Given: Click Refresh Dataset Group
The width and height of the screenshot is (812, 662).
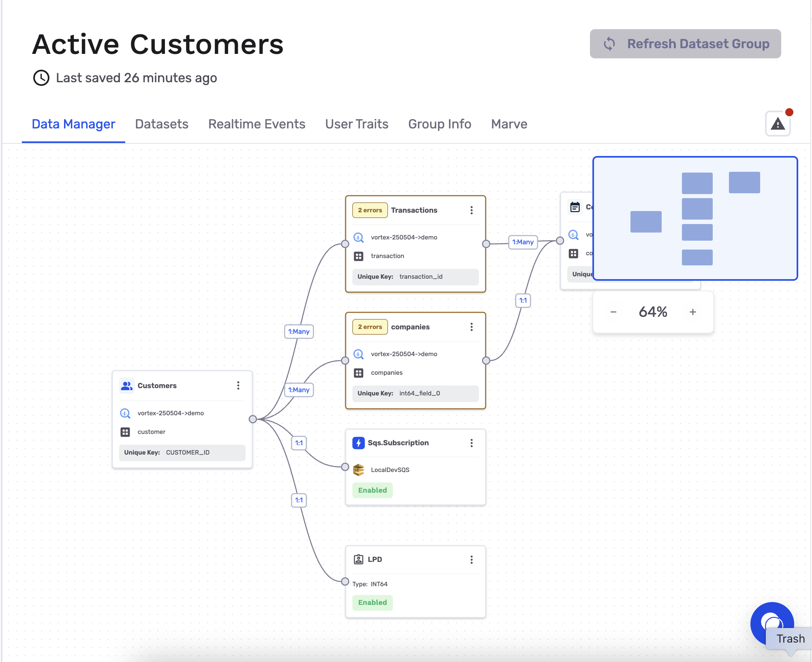Looking at the screenshot, I should [x=684, y=43].
